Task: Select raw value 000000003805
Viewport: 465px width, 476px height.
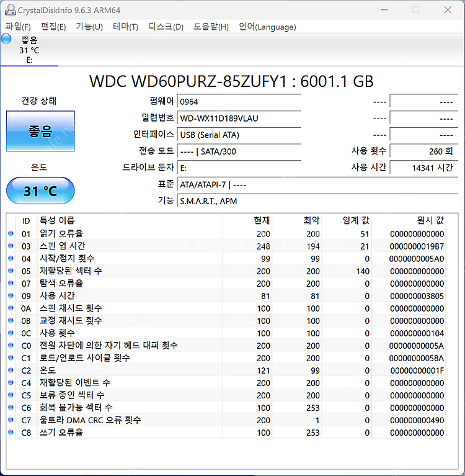Action: [x=417, y=296]
